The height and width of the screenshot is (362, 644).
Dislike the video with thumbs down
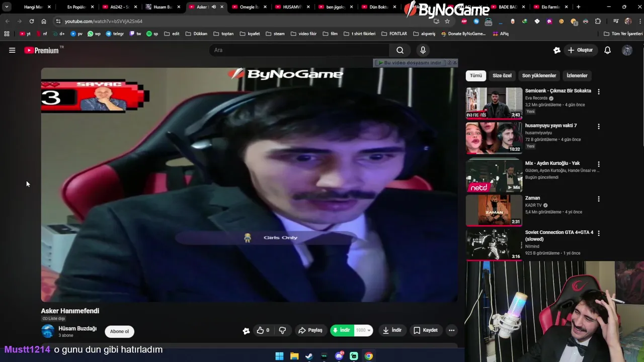coord(282,330)
